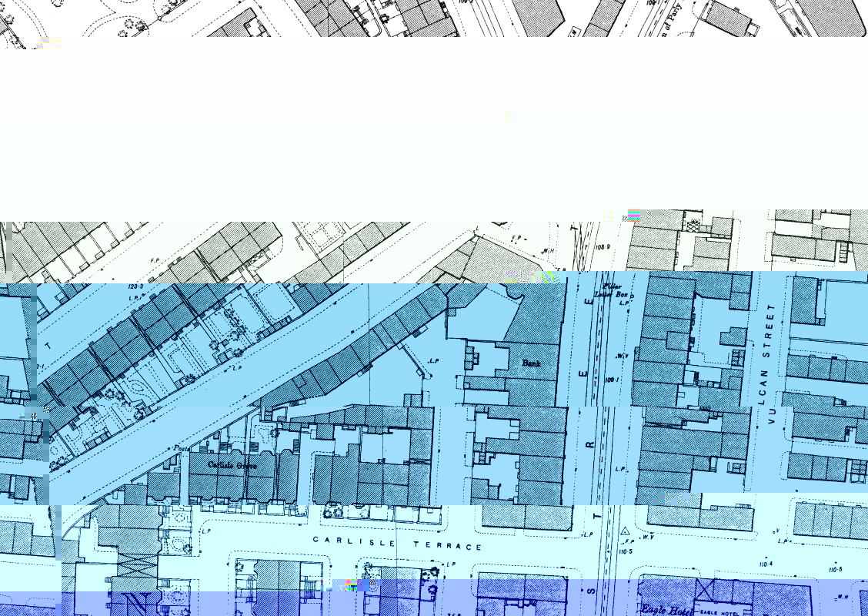Click the "W.V" mark beside the 109·1 height

[623, 356]
